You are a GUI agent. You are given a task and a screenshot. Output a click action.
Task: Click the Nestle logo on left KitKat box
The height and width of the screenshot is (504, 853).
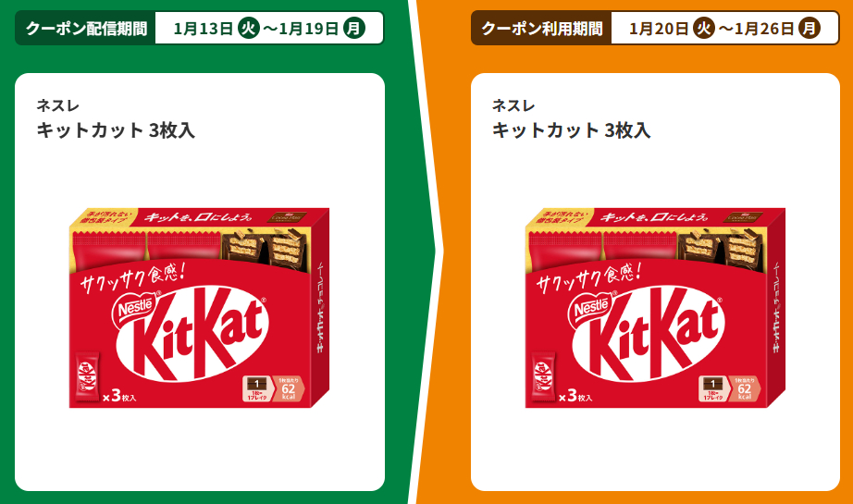(x=136, y=309)
